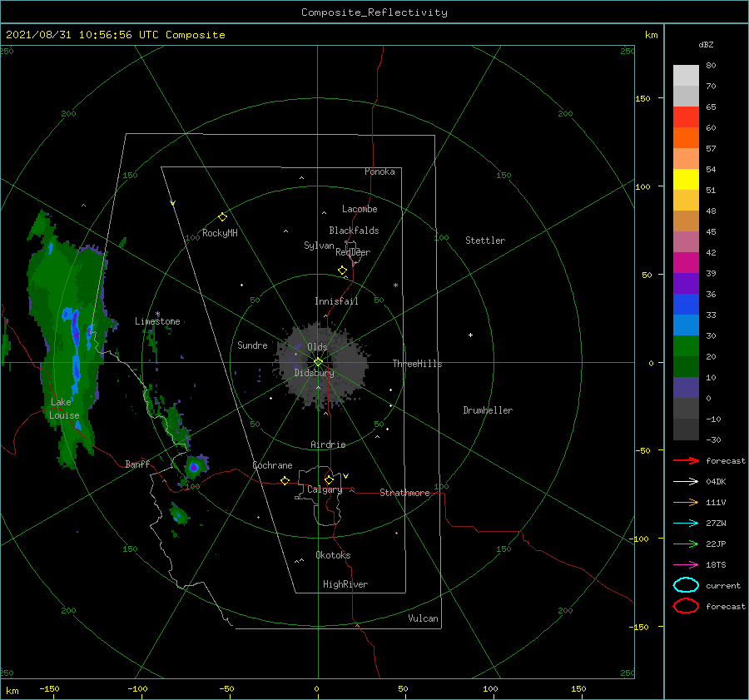Click the red 65–60 dBZ color band
The image size is (749, 700).
686,117
